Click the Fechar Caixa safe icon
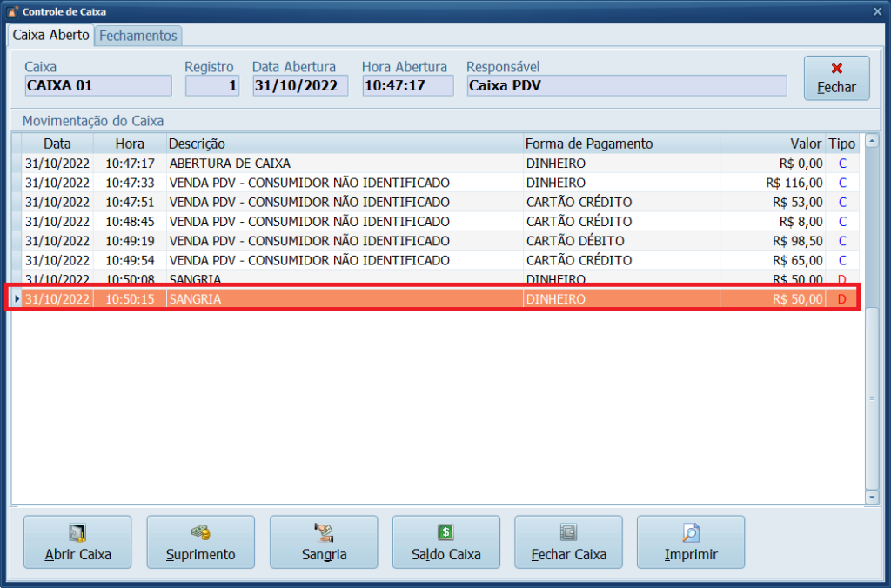891x588 pixels. click(568, 532)
